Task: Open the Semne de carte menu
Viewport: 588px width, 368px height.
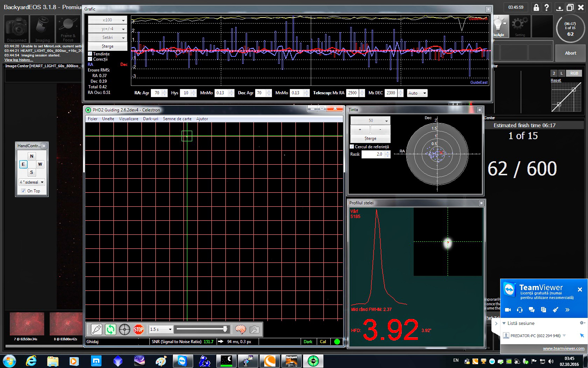Action: pos(177,119)
